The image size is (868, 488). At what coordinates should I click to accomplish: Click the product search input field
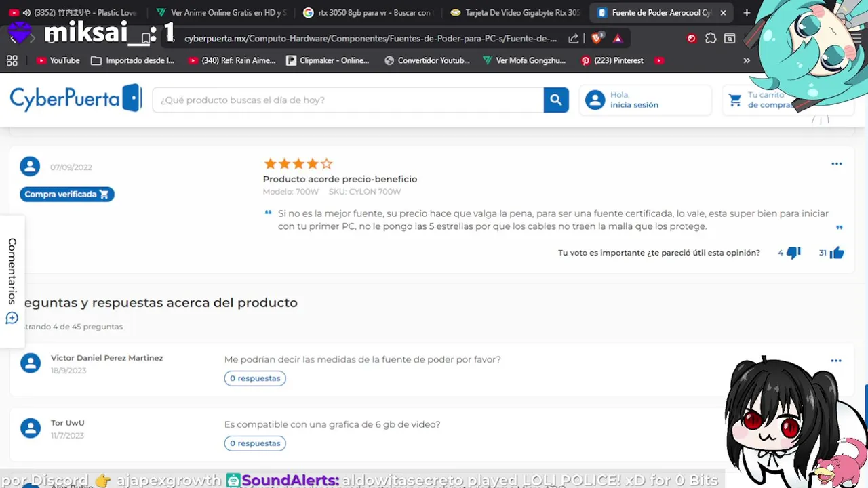click(348, 100)
